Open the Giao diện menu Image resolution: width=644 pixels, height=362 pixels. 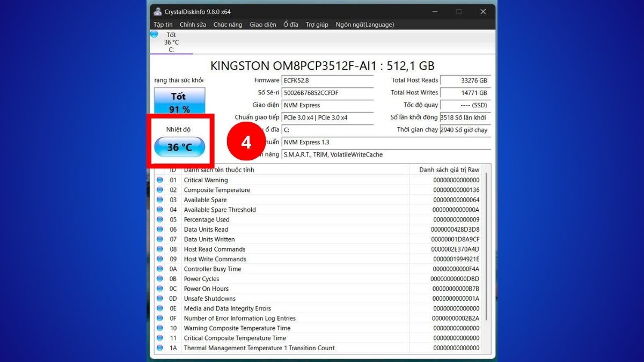[x=263, y=25]
